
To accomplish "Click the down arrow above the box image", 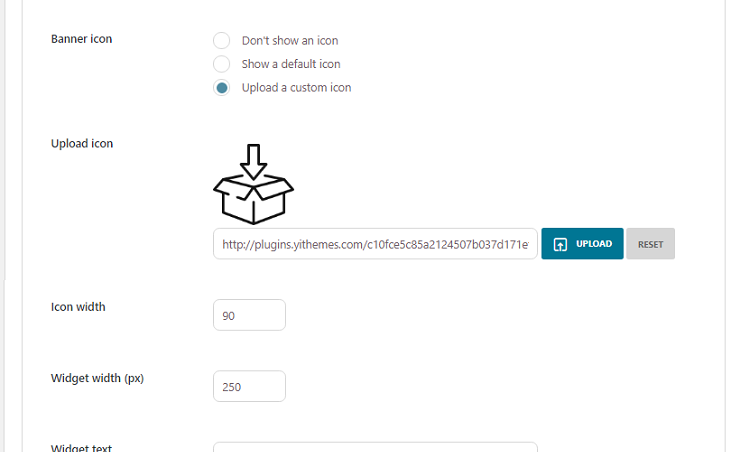I will (254, 162).
